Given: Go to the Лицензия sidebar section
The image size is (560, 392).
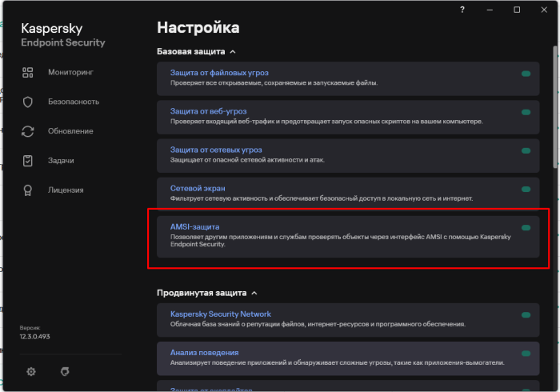Looking at the screenshot, I should click(66, 190).
